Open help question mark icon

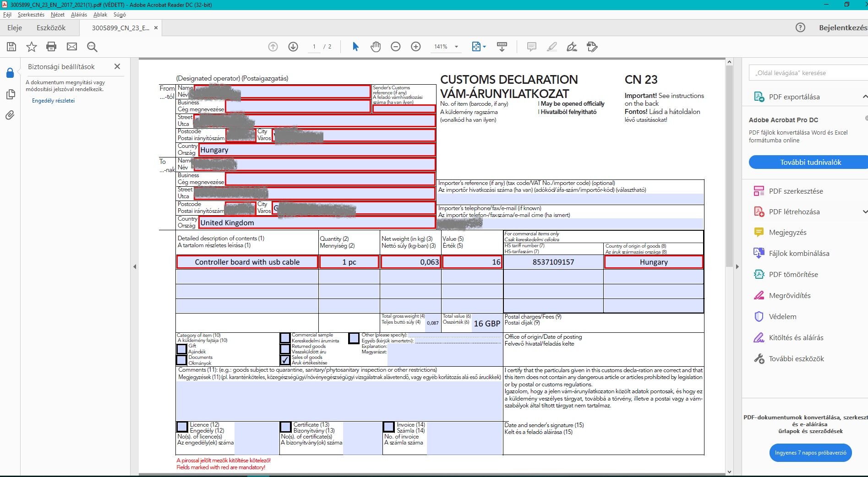800,27
